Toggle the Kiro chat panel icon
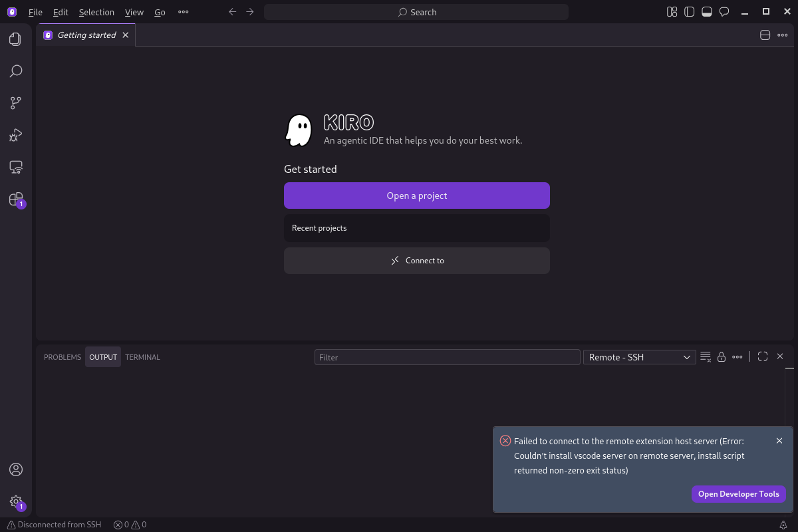The image size is (798, 532). pyautogui.click(x=724, y=12)
